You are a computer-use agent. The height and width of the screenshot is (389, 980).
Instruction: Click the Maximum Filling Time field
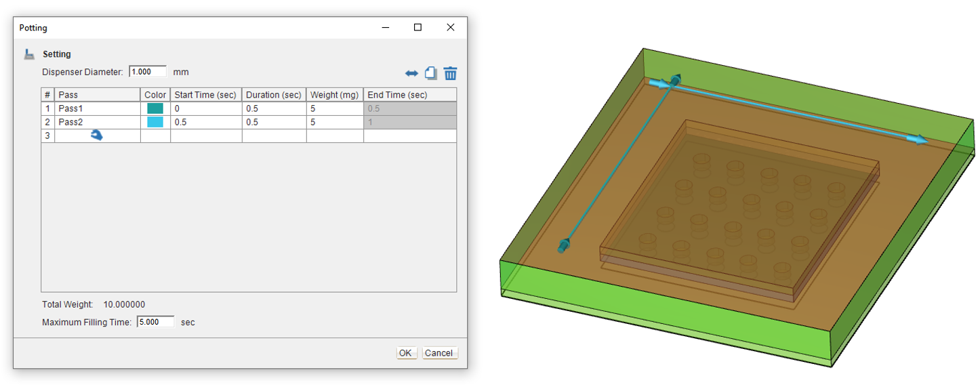point(156,322)
